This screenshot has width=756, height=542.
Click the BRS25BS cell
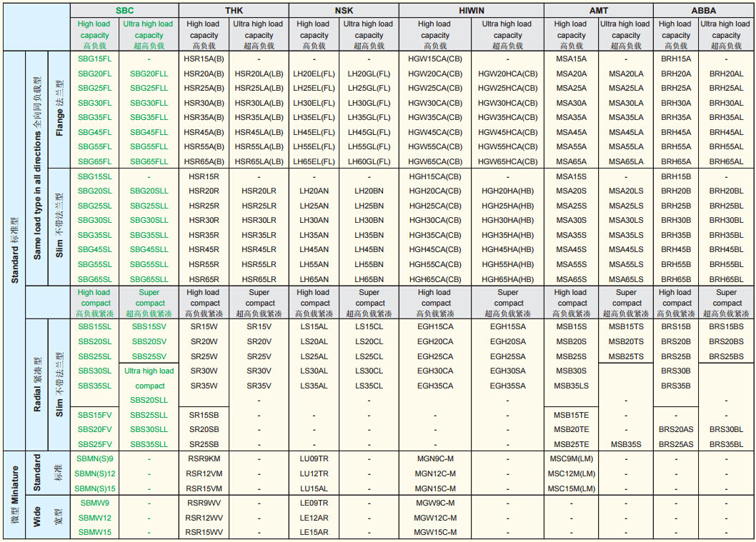pos(726,356)
